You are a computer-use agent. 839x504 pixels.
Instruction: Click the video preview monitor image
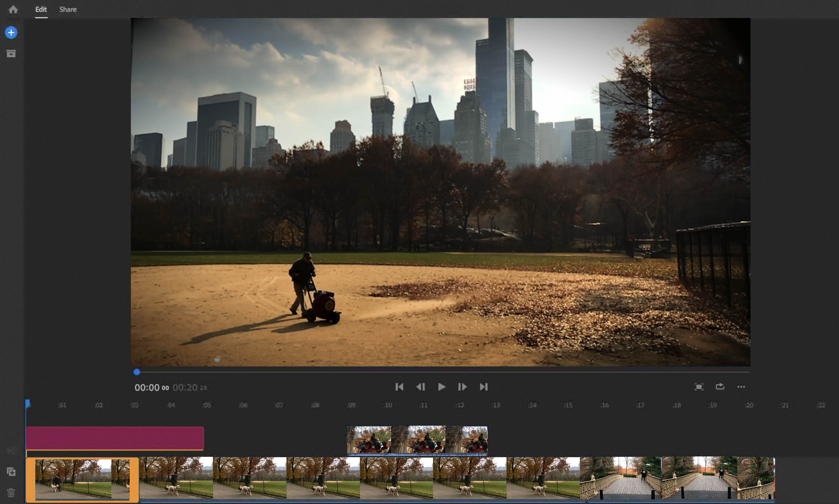point(440,192)
